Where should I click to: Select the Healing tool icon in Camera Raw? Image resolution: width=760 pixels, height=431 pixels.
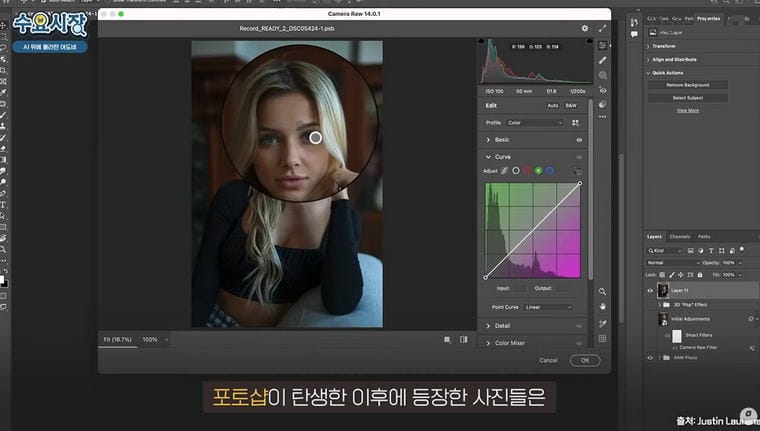(602, 60)
